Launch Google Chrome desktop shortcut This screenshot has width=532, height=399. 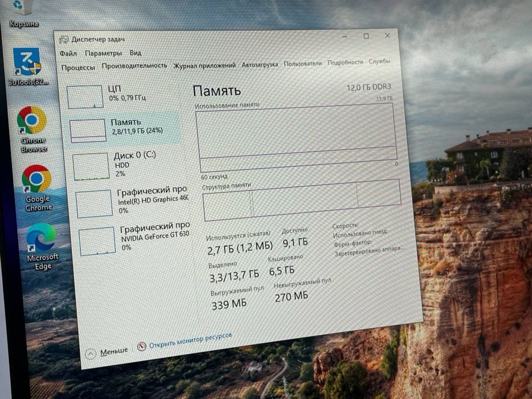point(37,188)
